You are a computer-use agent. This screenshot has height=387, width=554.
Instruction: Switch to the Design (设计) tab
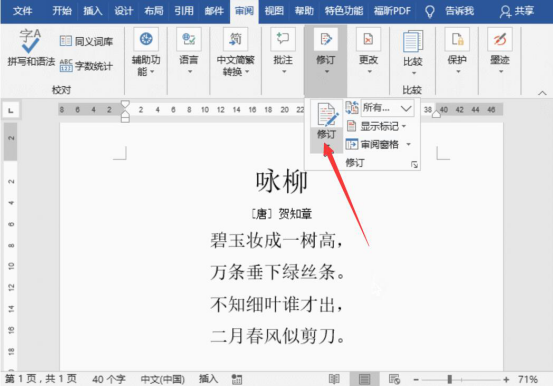(x=123, y=11)
